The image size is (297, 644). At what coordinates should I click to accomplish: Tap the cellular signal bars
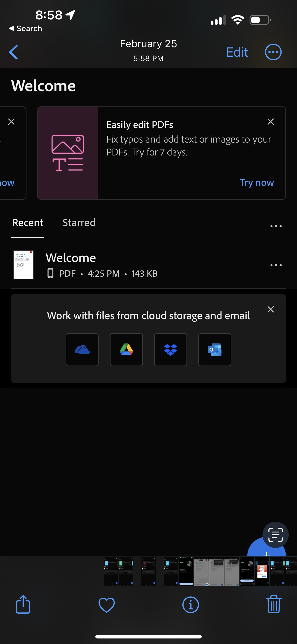[x=218, y=20]
